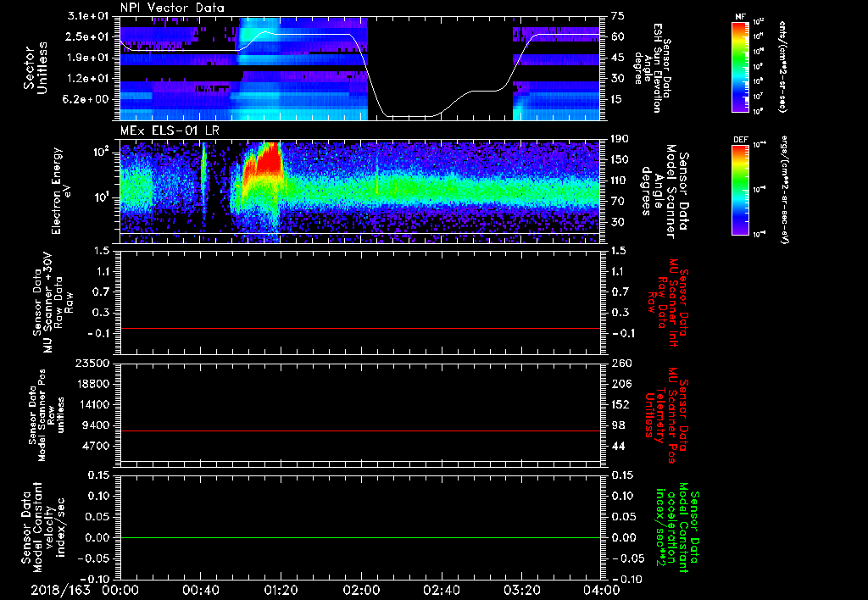Click the 'ergs/(cm**2-sr-sec-eV)' units label
The image size is (868, 600).
(x=785, y=189)
